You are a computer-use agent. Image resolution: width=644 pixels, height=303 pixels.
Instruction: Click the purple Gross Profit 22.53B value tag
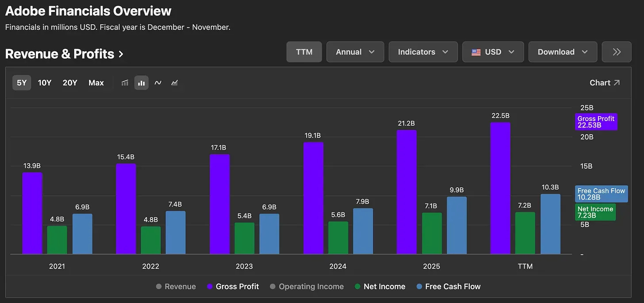tap(596, 122)
